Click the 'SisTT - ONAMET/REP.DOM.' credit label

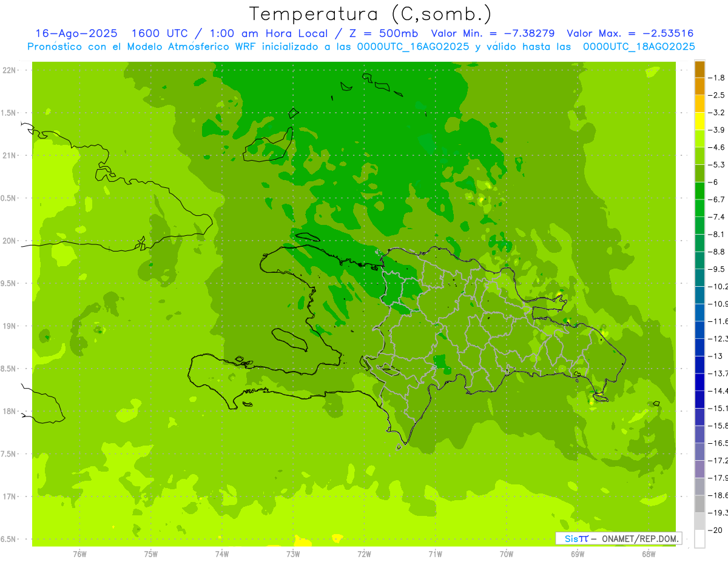coord(619,538)
